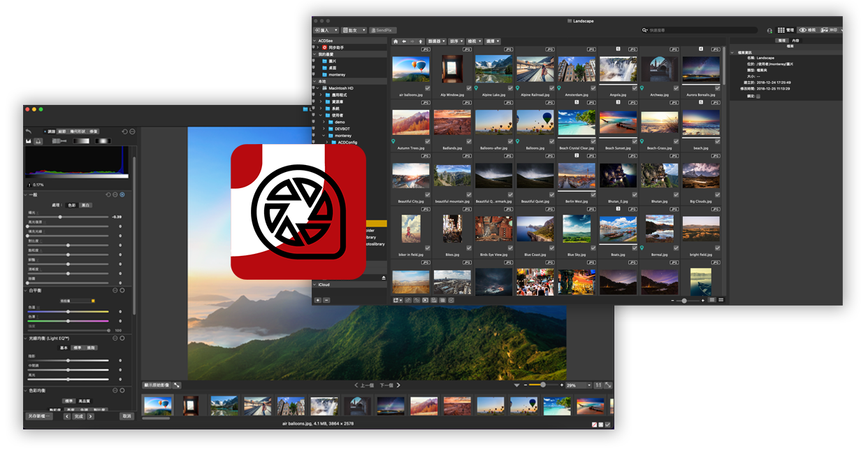
Task: Click the 完成 done button
Action: [78, 416]
